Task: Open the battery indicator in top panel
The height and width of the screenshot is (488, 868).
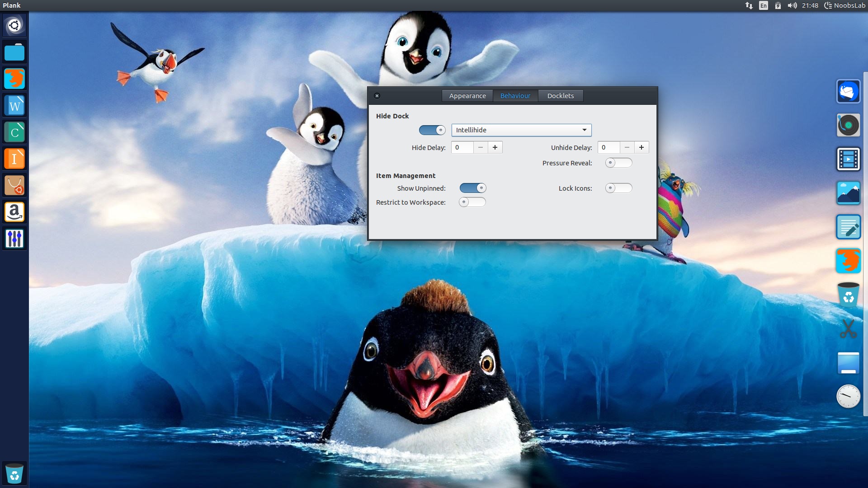Action: [778, 5]
